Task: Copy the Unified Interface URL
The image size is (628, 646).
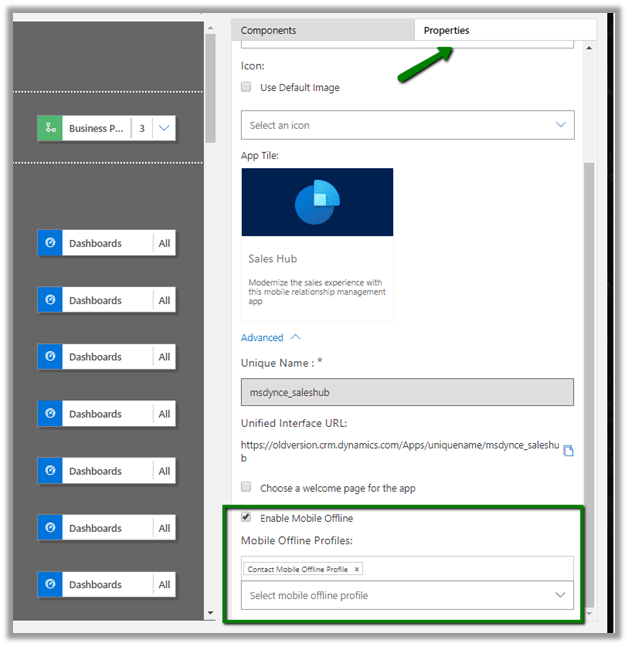Action: (x=568, y=451)
